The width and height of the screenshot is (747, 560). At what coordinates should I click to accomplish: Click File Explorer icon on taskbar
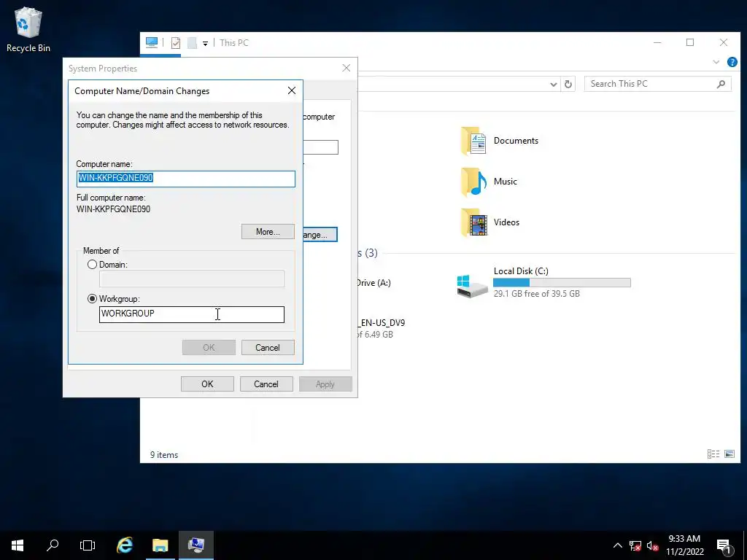[160, 545]
